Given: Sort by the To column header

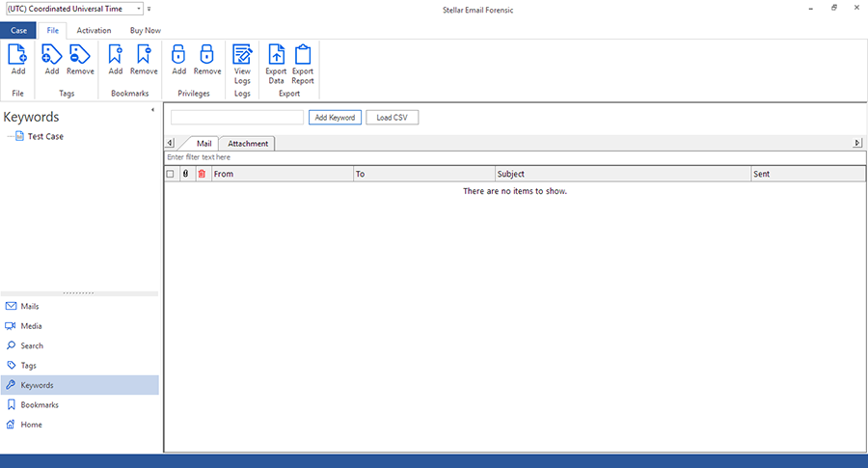Looking at the screenshot, I should pyautogui.click(x=424, y=174).
